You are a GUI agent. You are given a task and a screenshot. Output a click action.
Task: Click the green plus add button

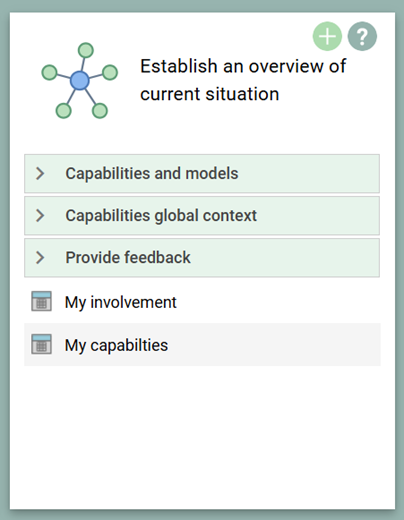327,36
